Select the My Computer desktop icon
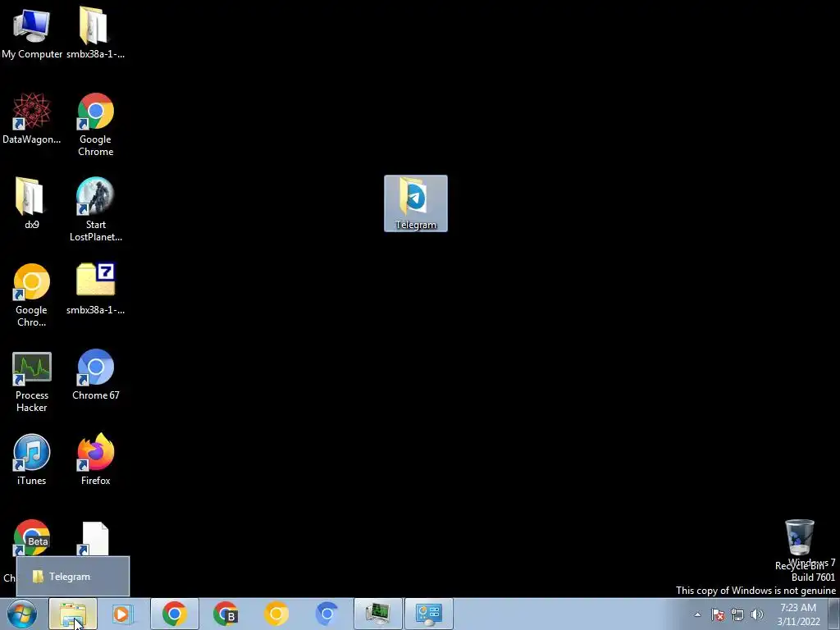Viewport: 840px width, 630px height. (x=32, y=33)
